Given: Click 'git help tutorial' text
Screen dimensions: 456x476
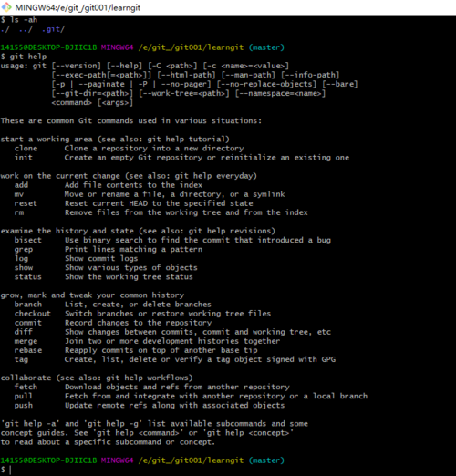Looking at the screenshot, I should point(186,140).
